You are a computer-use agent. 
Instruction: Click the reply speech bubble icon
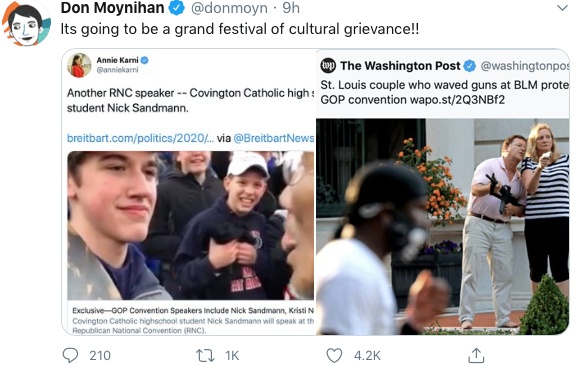70,355
